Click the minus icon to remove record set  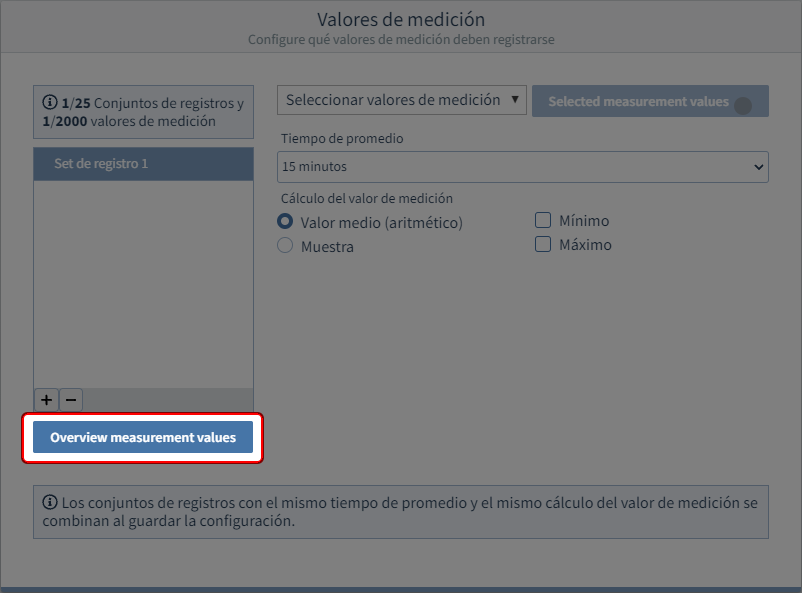pos(71,400)
